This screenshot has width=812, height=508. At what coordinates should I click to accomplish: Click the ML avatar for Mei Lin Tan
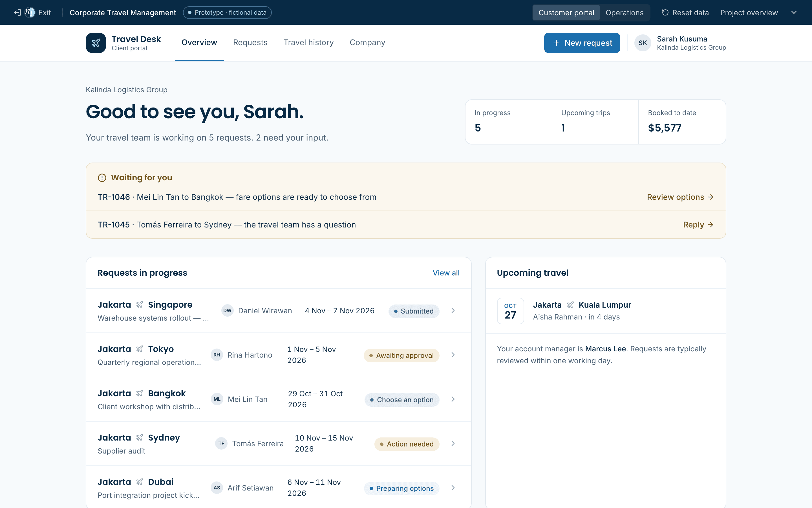click(217, 399)
